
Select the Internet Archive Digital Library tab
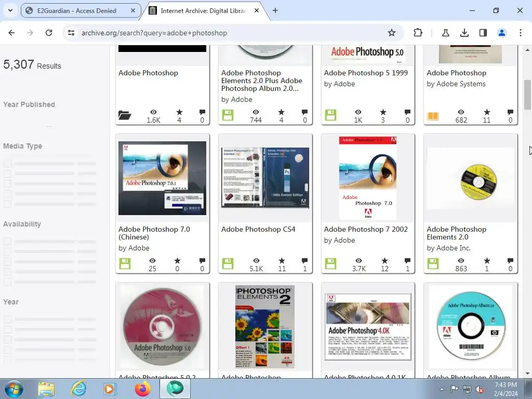(203, 10)
